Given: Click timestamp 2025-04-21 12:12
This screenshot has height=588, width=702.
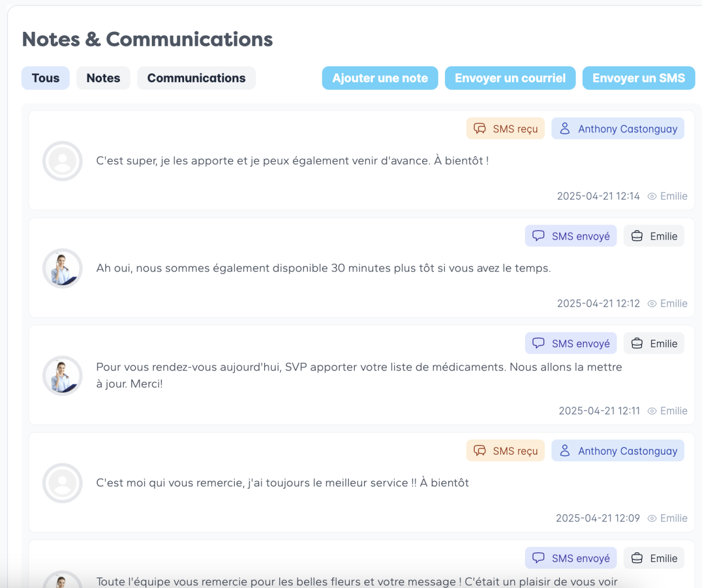Looking at the screenshot, I should coord(598,304).
